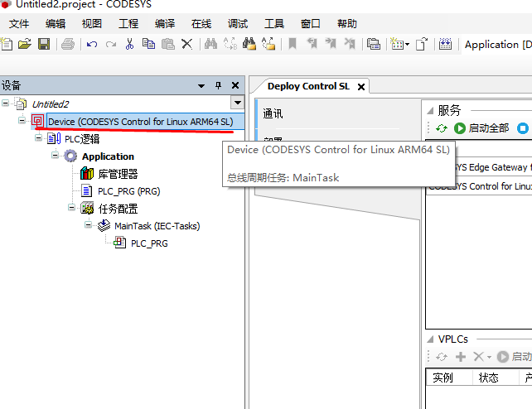The width and height of the screenshot is (532, 409).
Task: Collapse the Untitled2 project node
Action: (6, 103)
